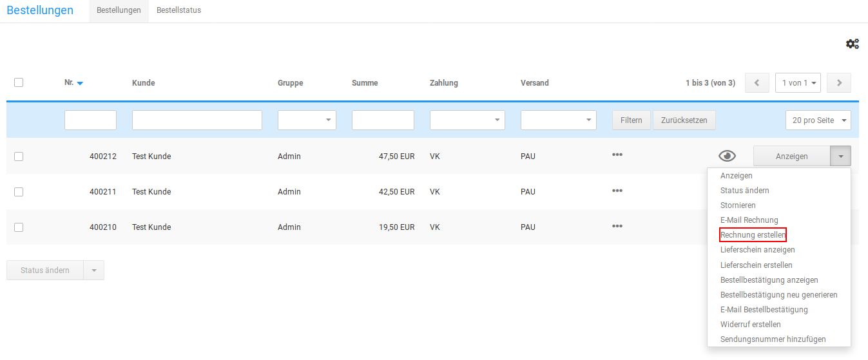The image size is (868, 360).
Task: Open three-dot menu for order 400210
Action: click(x=617, y=225)
